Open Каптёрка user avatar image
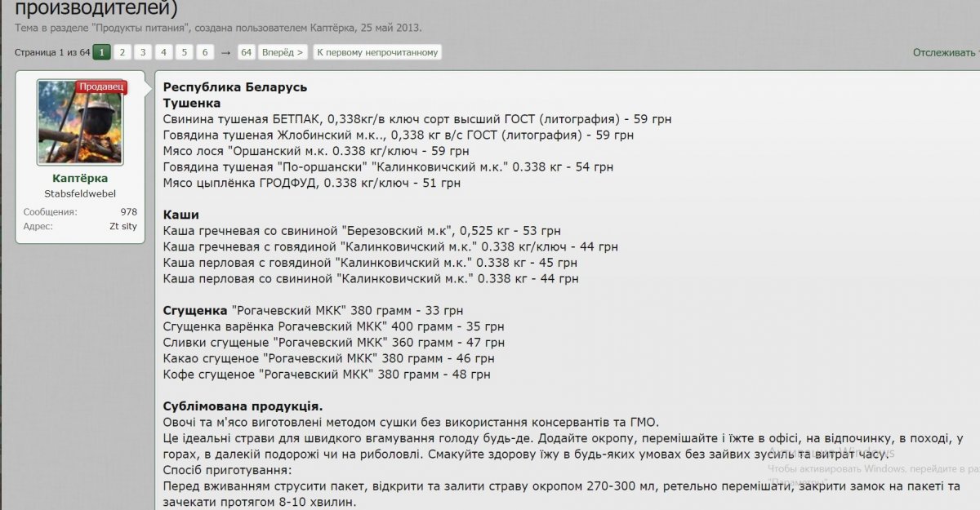 80,122
